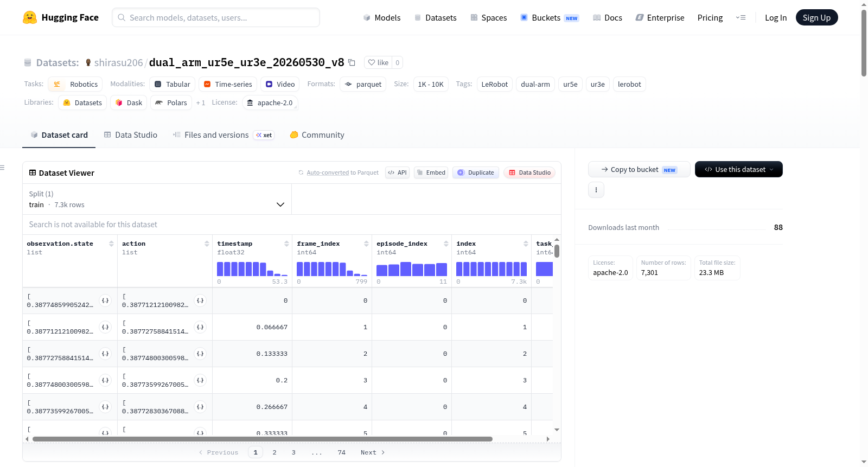Sort the episode_index column
This screenshot has height=467, width=868.
pyautogui.click(x=446, y=244)
